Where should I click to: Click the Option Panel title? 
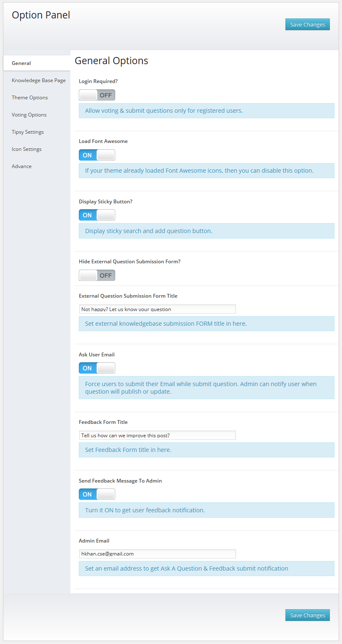point(41,15)
